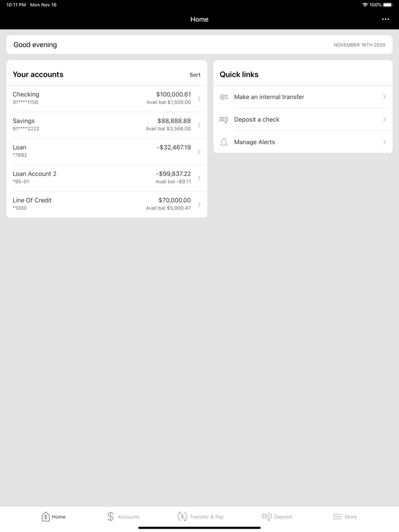Tap the internal transfer dollar icon
399x532 pixels.
[224, 97]
